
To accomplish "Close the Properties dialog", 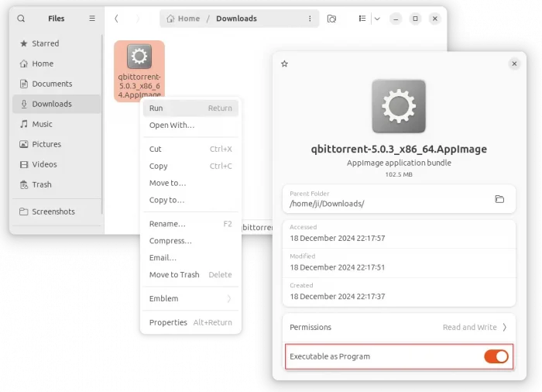I will [514, 64].
